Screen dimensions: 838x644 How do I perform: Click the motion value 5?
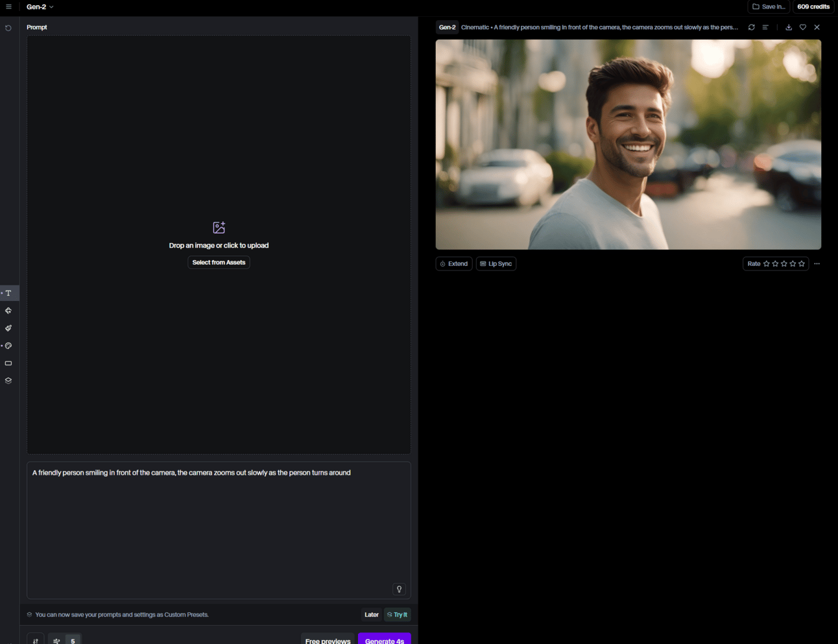[73, 641]
